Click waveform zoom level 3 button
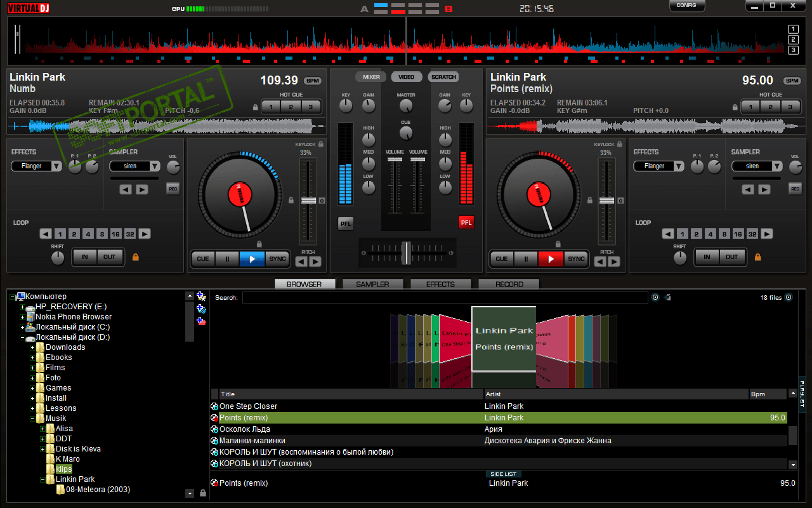This screenshot has height=508, width=812. point(793,50)
